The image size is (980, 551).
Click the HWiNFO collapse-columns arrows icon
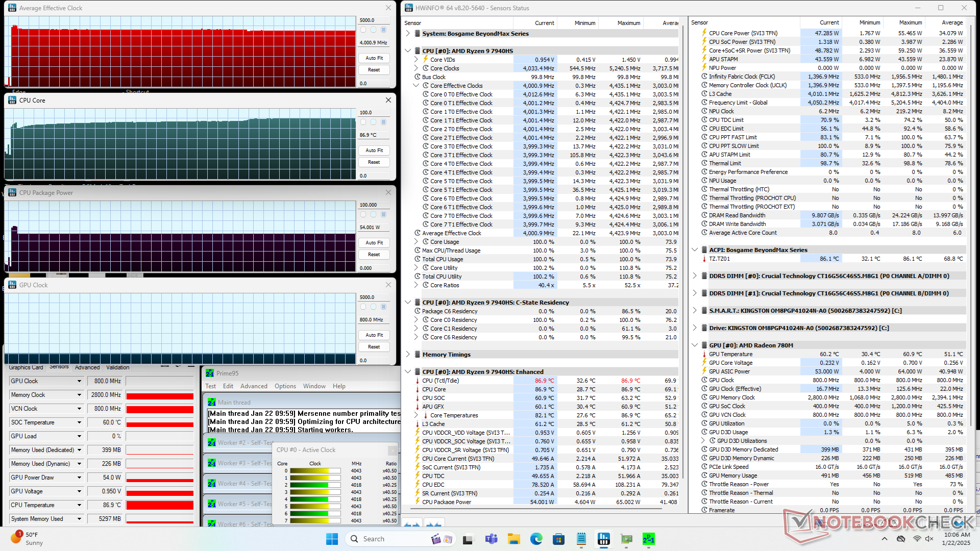click(x=433, y=524)
